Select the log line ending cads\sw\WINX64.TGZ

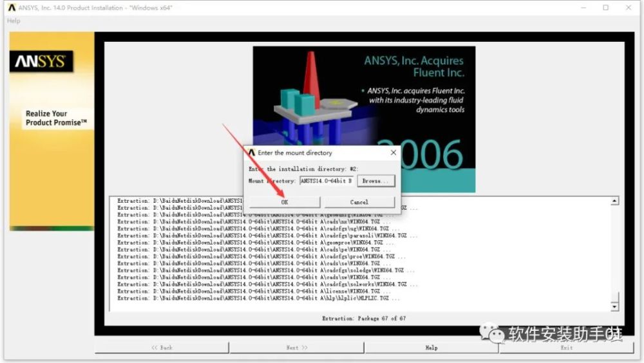254,277
